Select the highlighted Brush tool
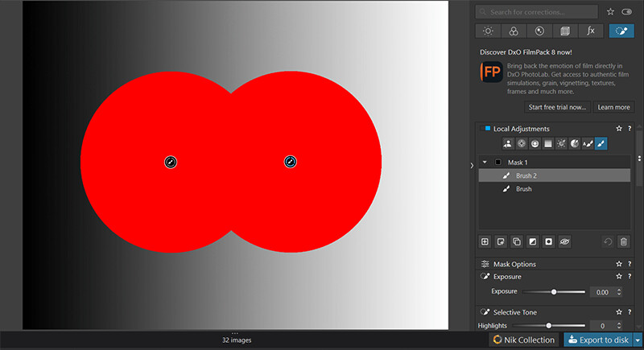The width and height of the screenshot is (644, 350). pos(601,143)
